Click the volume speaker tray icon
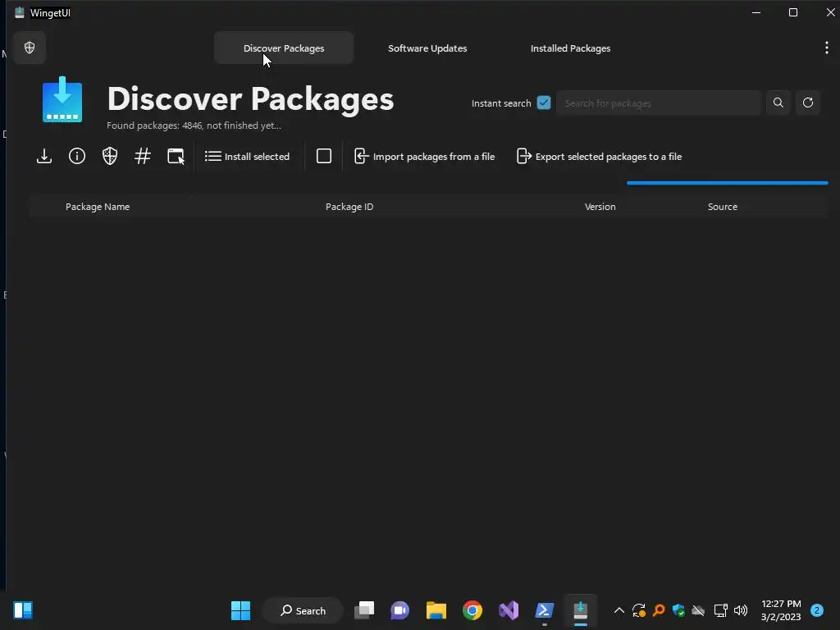Viewport: 840px width, 630px height. tap(741, 610)
